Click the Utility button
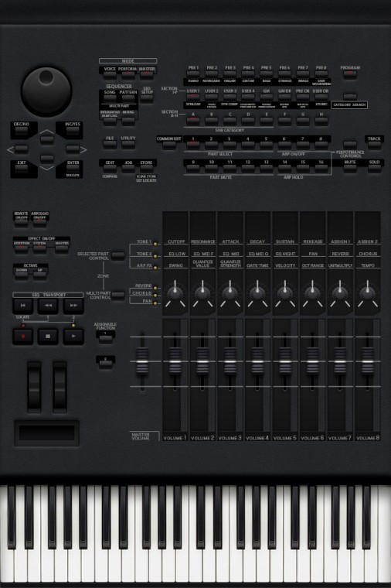This screenshot has height=588, width=391. tap(128, 144)
